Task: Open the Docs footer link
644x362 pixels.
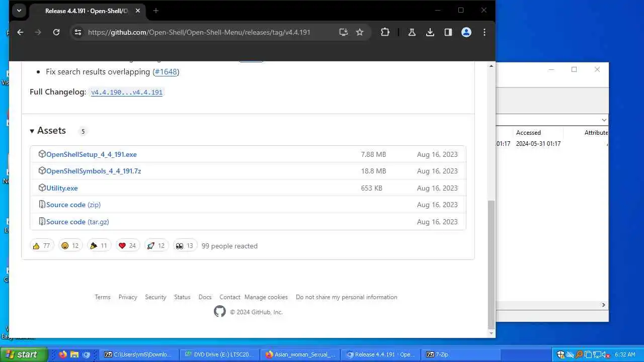Action: coord(205,297)
